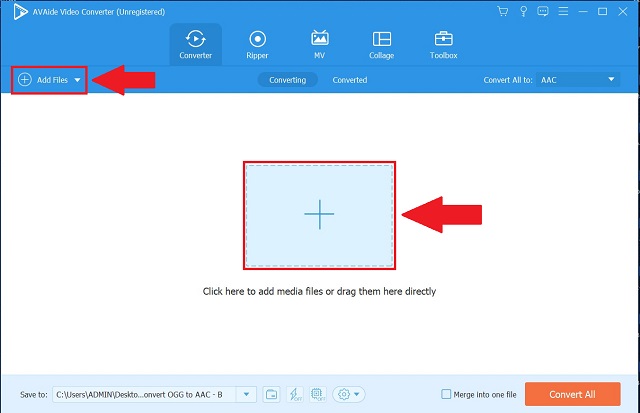Image resolution: width=640 pixels, height=413 pixels.
Task: Open the MV maker section
Action: 320,44
